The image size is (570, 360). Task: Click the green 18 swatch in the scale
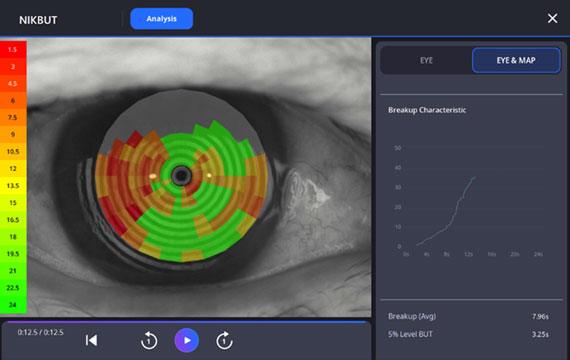point(13,237)
